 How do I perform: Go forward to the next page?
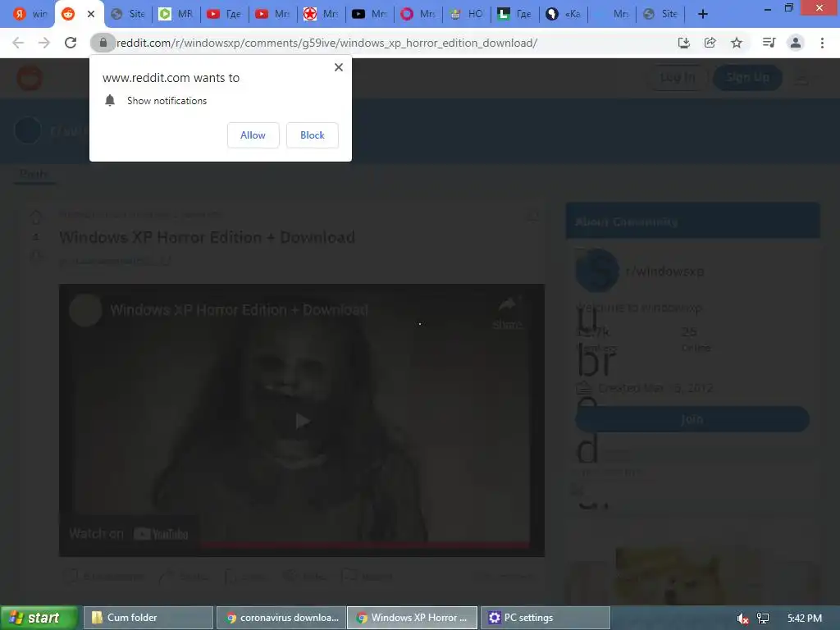(44, 43)
